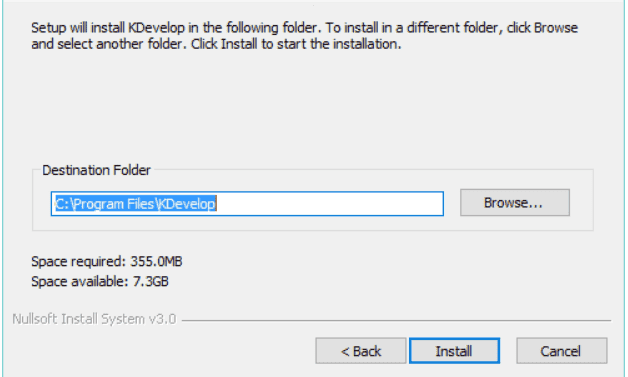
Task: Click "Click Install to start the installation" sentence
Action: click(x=296, y=44)
